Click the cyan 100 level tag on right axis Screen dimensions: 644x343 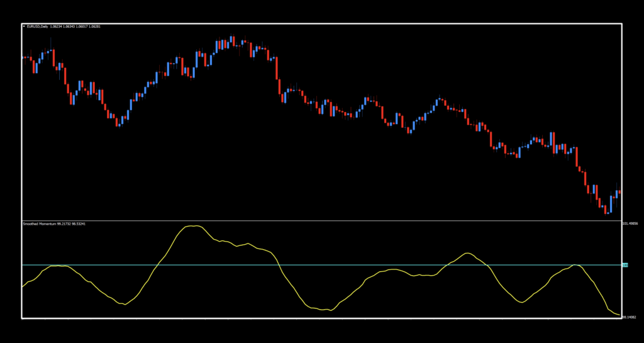point(625,266)
